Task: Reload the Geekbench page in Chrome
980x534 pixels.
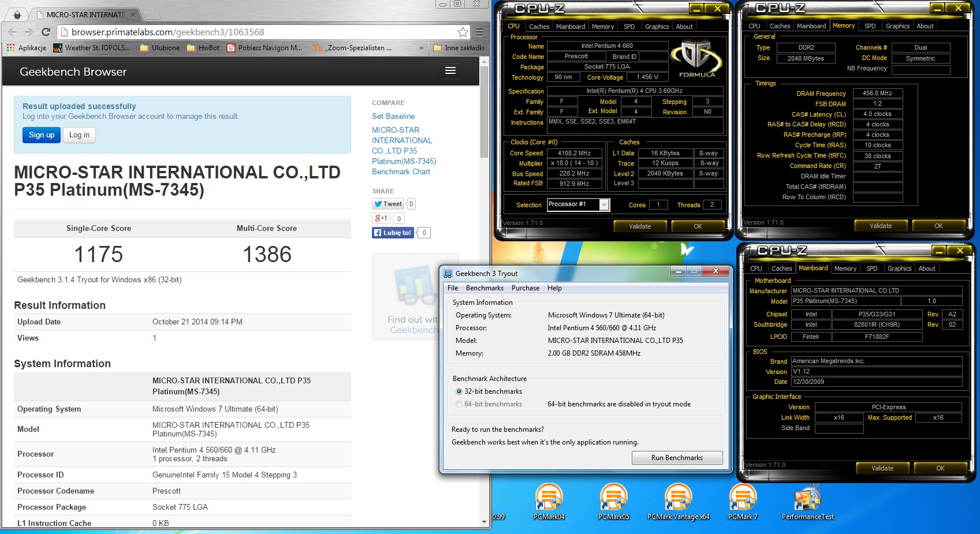Action: 46,32
